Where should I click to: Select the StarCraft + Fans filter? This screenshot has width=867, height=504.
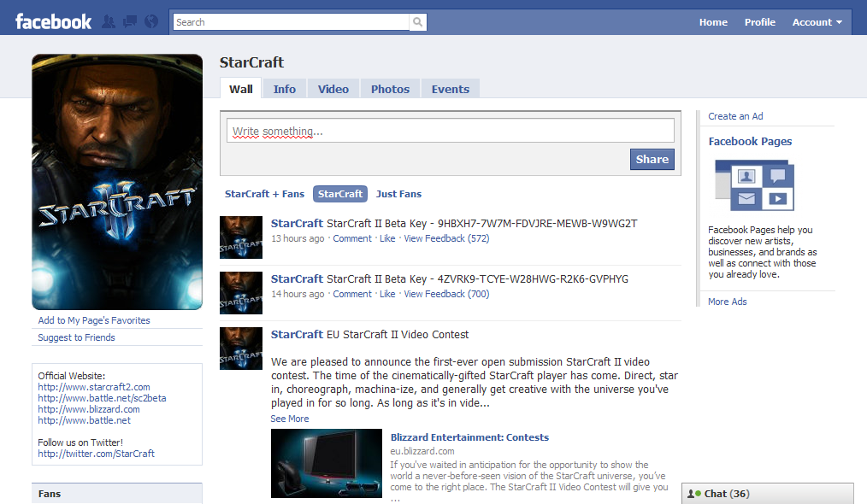264,194
